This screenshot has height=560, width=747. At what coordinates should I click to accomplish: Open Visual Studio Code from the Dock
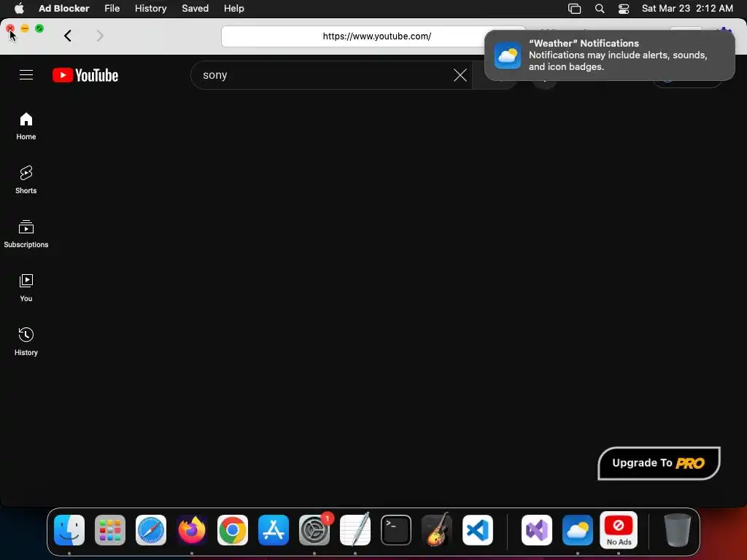tap(478, 530)
